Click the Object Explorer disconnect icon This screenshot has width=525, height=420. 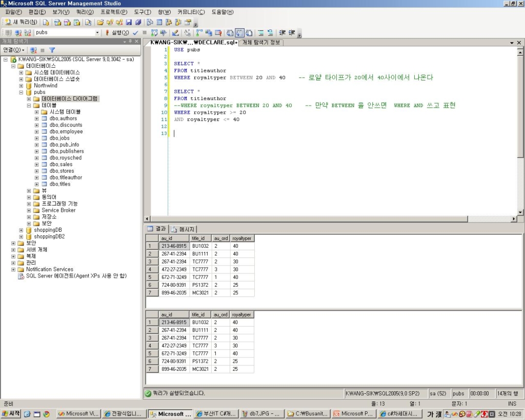(33, 50)
